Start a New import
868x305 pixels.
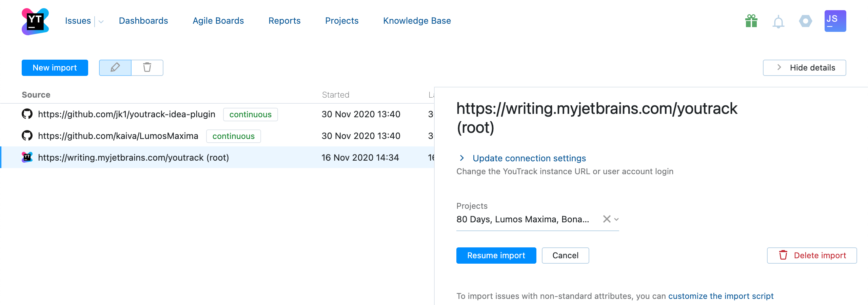55,67
